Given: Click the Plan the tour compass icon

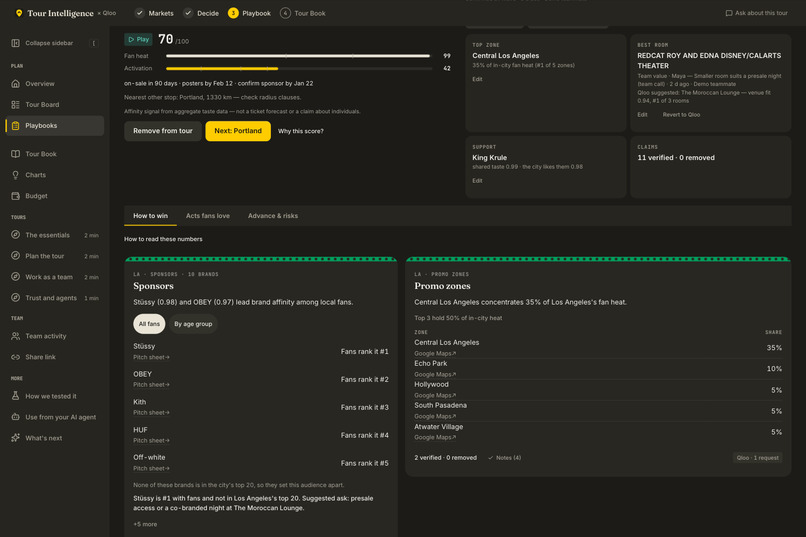Looking at the screenshot, I should 15,256.
